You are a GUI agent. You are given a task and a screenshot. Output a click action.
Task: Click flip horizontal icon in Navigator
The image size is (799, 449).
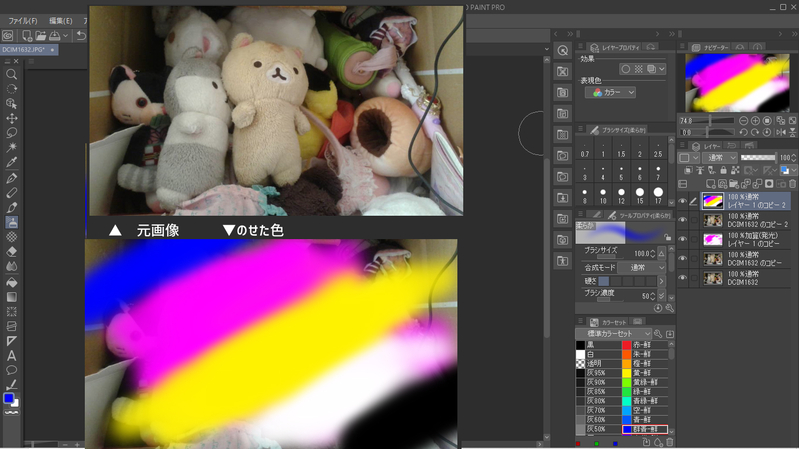click(781, 132)
